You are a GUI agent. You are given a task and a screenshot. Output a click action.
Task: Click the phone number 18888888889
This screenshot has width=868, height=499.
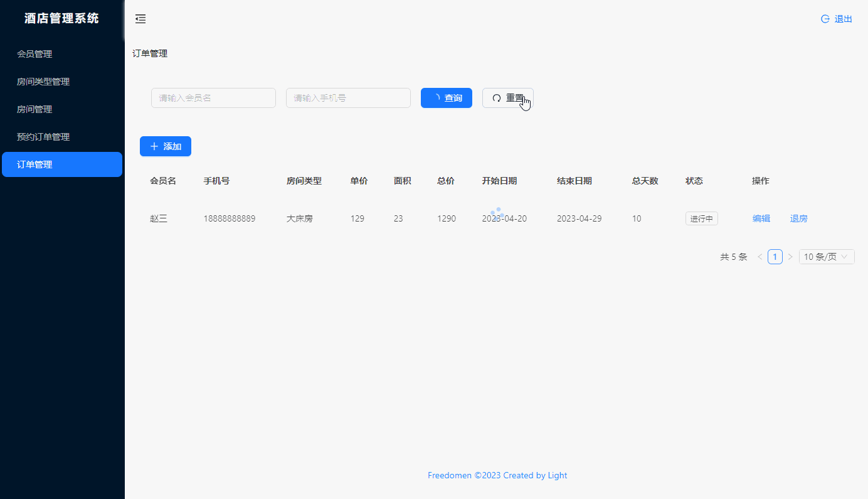tap(230, 218)
